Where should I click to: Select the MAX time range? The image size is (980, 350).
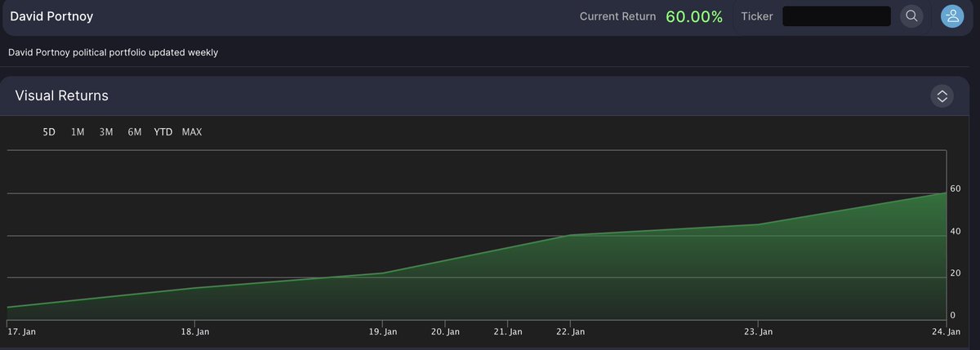192,132
